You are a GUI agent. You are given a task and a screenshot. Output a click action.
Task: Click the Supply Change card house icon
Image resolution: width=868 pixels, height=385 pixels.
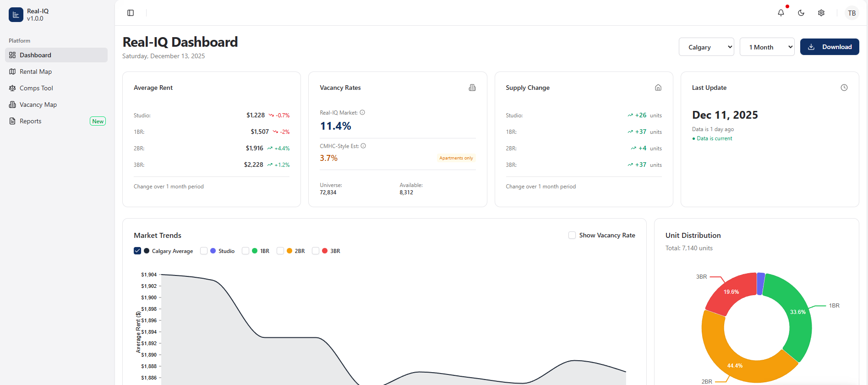point(658,88)
